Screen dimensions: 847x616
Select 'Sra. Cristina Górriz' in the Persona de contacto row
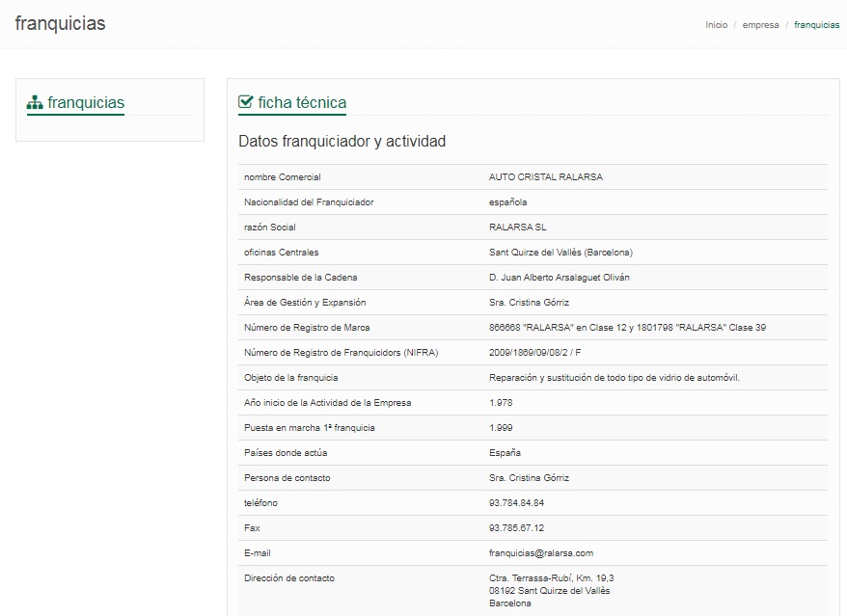(x=529, y=478)
